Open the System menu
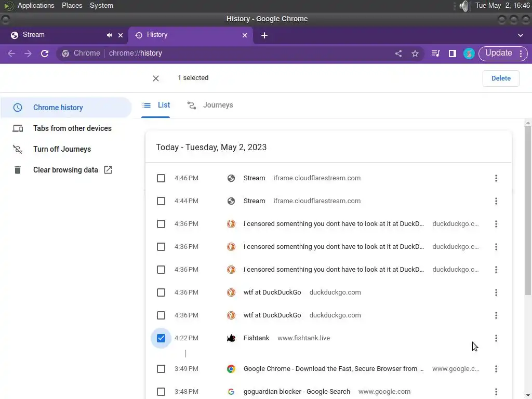The image size is (532, 399). [x=101, y=6]
